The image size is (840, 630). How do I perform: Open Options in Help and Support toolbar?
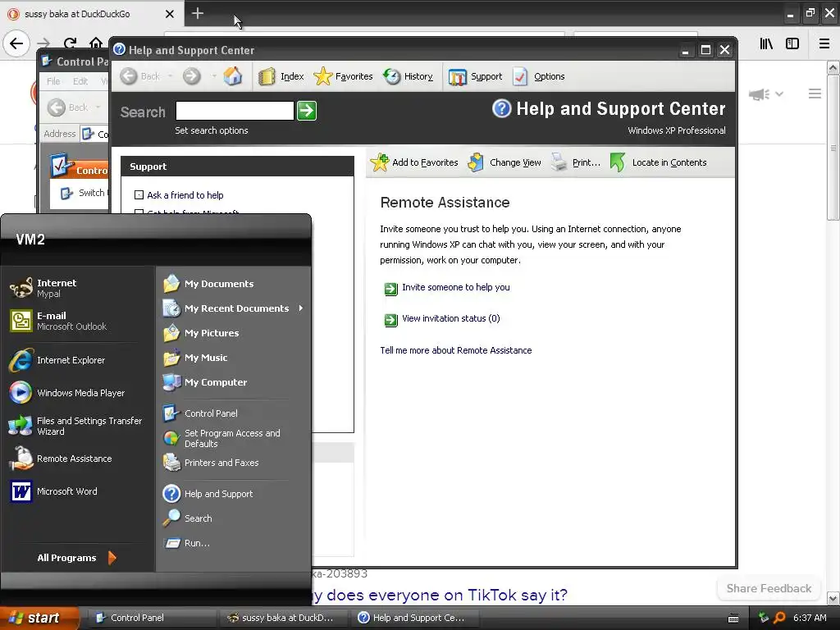pos(538,76)
